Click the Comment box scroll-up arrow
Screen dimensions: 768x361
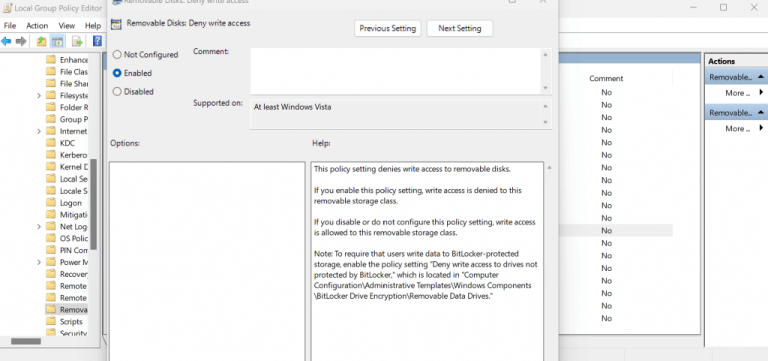(546, 54)
